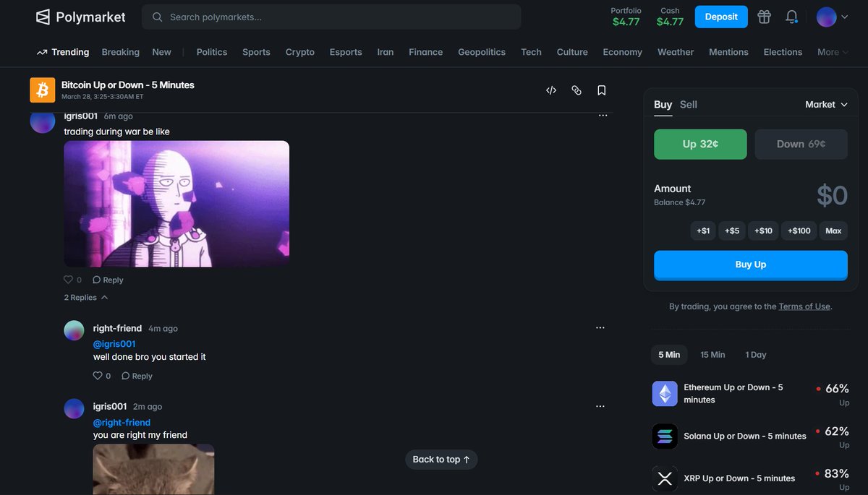
Task: Add +$5 to amount
Action: pyautogui.click(x=732, y=231)
